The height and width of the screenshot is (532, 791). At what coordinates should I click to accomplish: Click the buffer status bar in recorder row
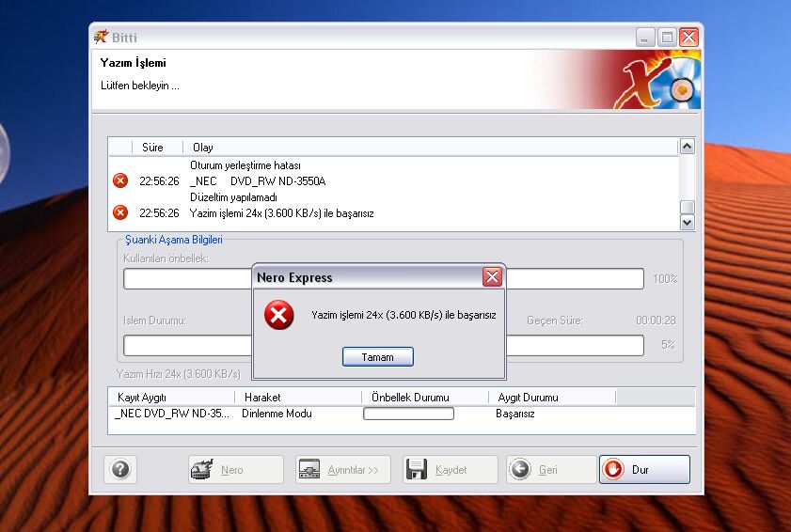click(x=408, y=414)
